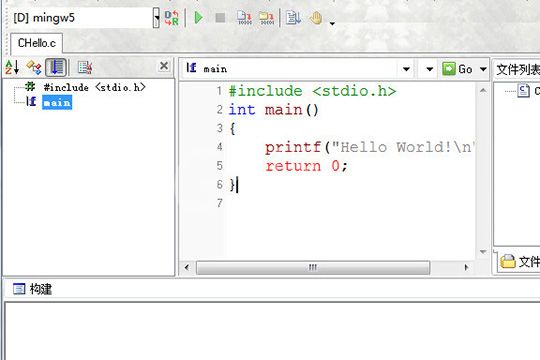Click the gray Stop square icon
Viewport: 540px width, 360px height.
[x=220, y=18]
